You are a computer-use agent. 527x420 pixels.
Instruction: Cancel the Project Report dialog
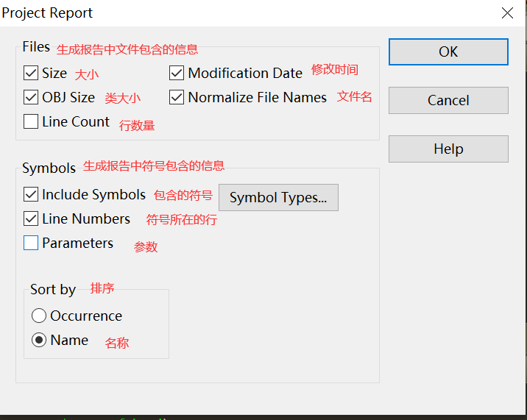448,101
